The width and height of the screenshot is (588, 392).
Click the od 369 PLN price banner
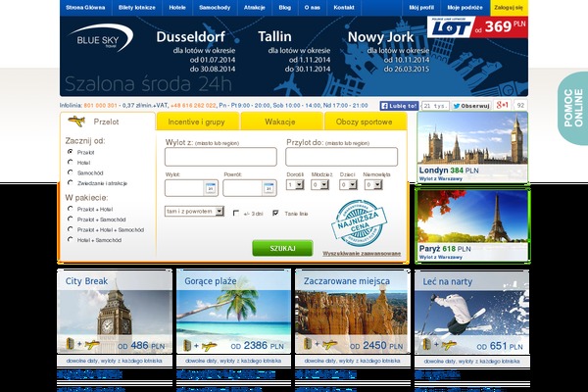(500, 27)
